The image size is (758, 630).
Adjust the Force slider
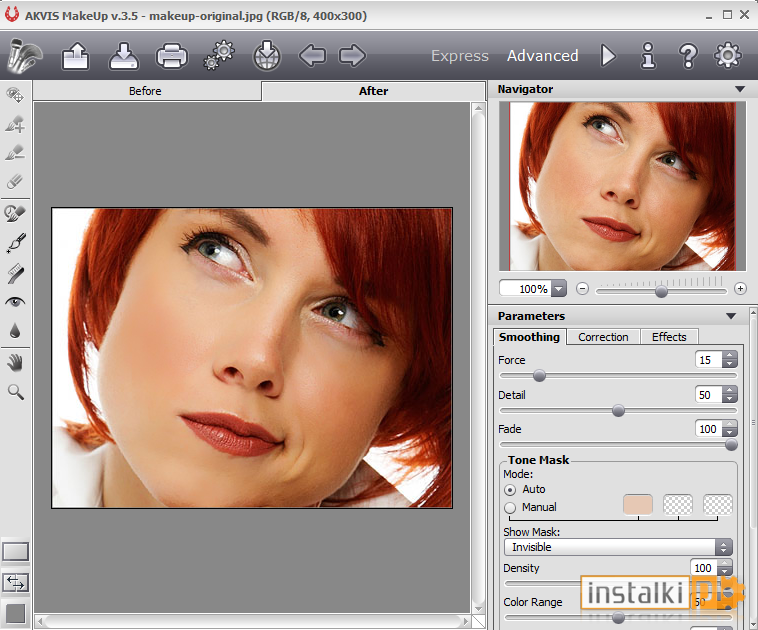click(539, 376)
